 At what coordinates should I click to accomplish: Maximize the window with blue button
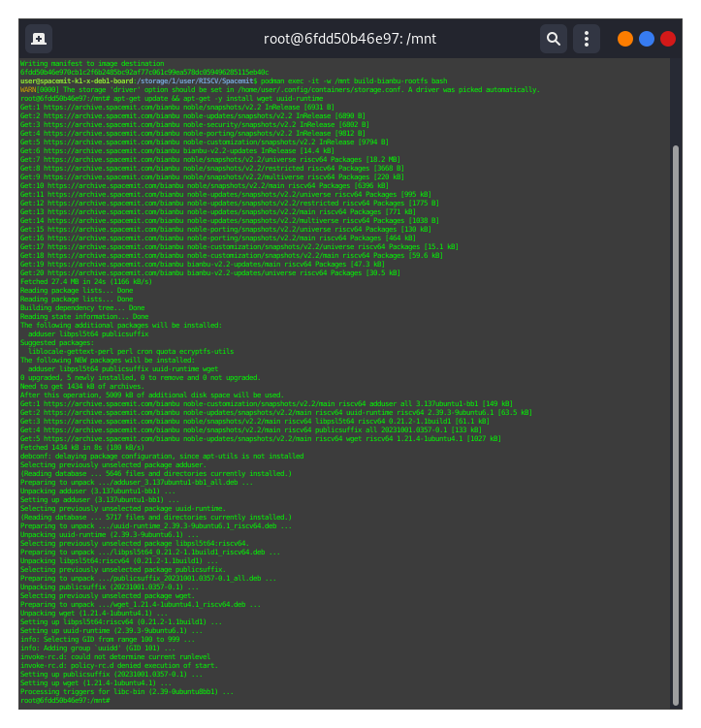(x=647, y=39)
